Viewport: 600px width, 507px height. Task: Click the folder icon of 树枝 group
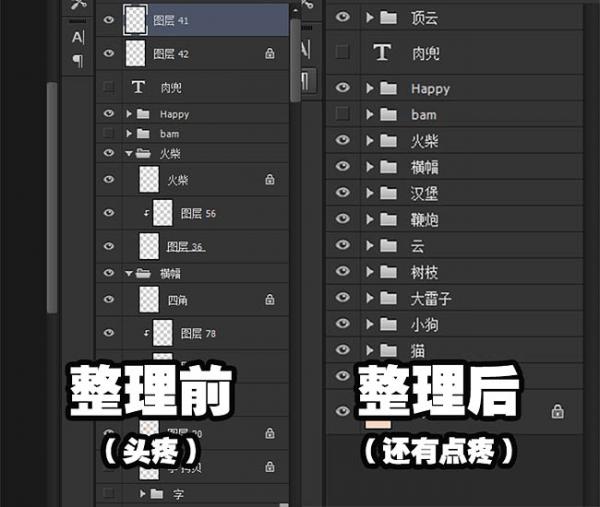tap(388, 272)
